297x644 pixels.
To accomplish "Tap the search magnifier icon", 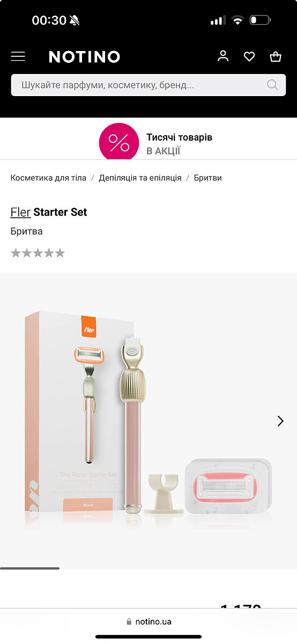I will point(272,85).
